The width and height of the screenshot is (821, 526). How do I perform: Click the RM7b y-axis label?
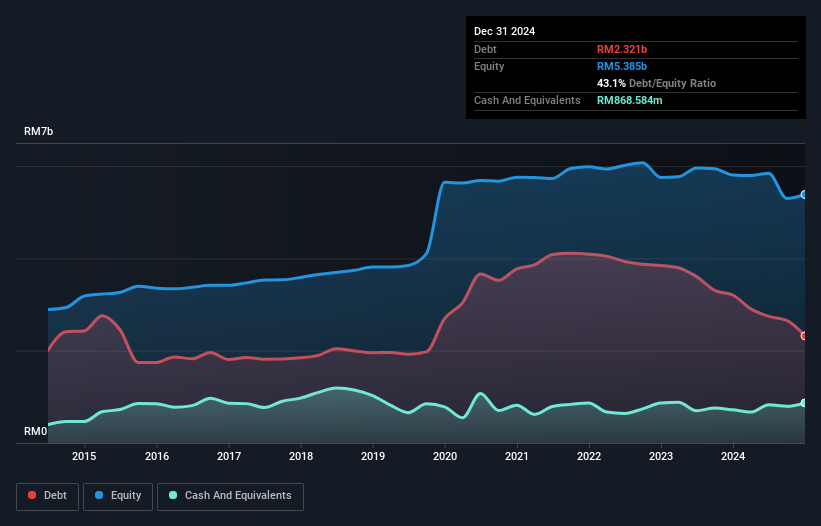click(39, 131)
